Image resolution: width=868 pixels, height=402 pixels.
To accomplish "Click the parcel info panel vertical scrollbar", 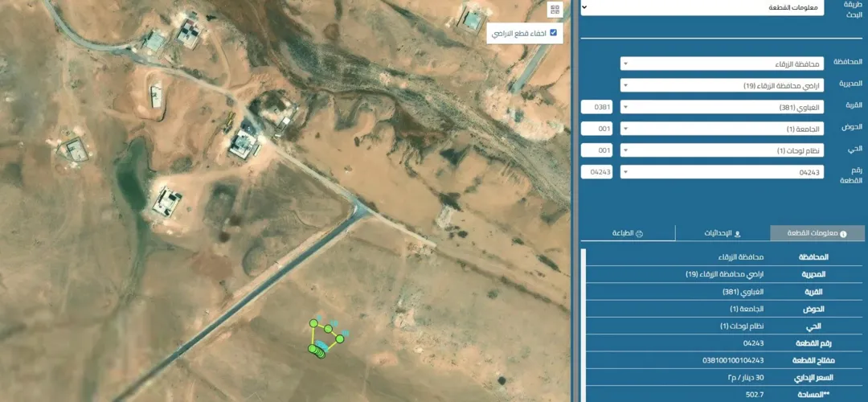I will pos(583,326).
